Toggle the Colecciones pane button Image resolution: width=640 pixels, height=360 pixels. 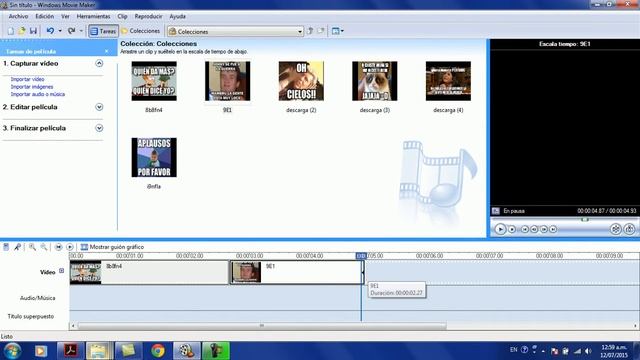click(x=141, y=31)
